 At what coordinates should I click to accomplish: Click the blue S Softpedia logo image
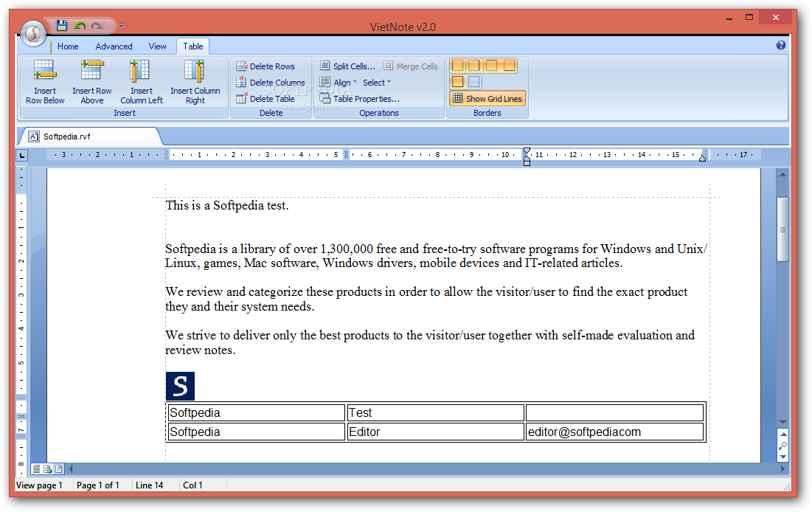pos(180,386)
